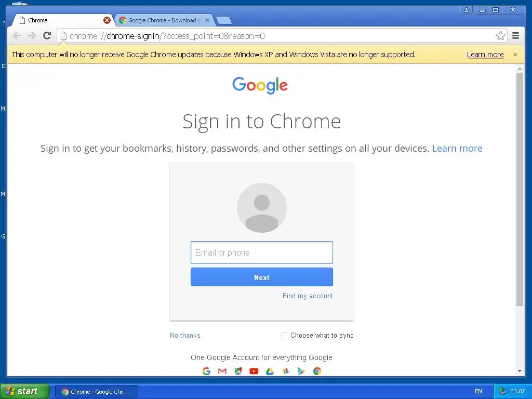Viewport: 532px width, 399px height.
Task: Bookmark this page with the star icon
Action: 500,36
